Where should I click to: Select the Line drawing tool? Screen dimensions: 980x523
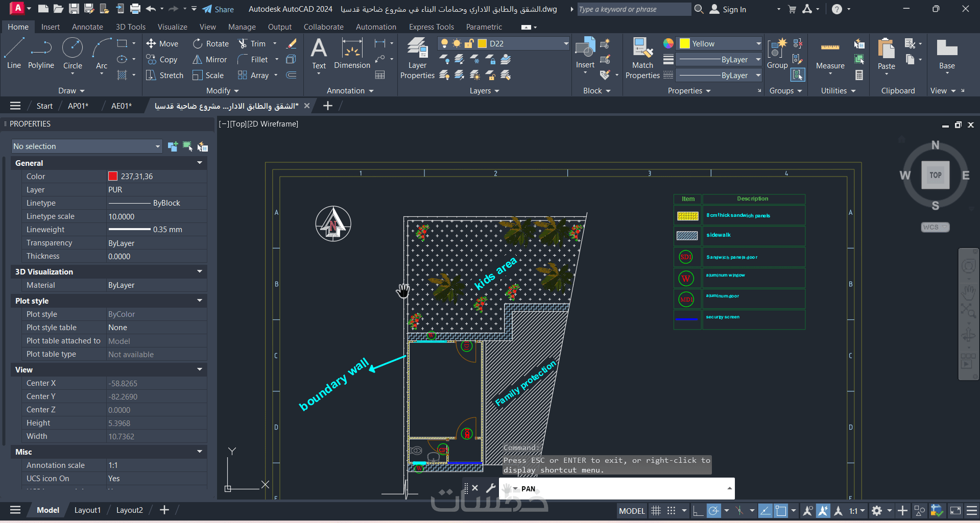[x=14, y=53]
